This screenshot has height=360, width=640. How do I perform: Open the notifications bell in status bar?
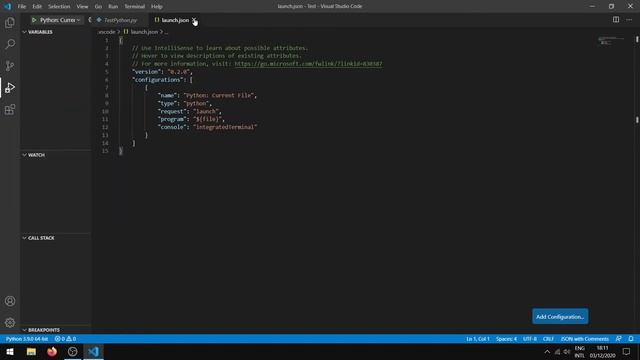coord(631,339)
